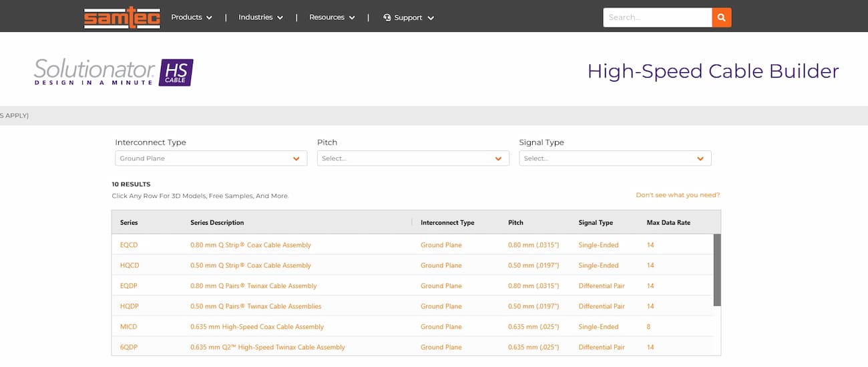Viewport: 868px width, 367px height.
Task: Sort by the Interconnect Type column header
Action: point(447,223)
